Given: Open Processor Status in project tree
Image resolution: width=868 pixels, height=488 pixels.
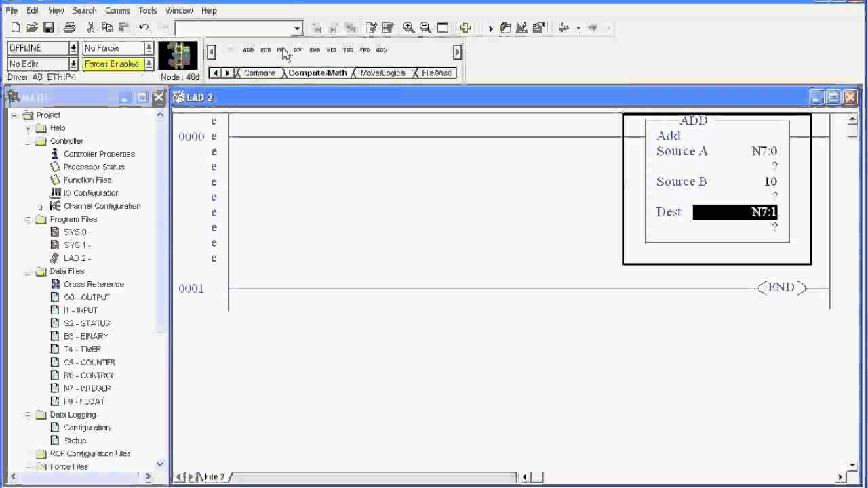Looking at the screenshot, I should coord(94,167).
